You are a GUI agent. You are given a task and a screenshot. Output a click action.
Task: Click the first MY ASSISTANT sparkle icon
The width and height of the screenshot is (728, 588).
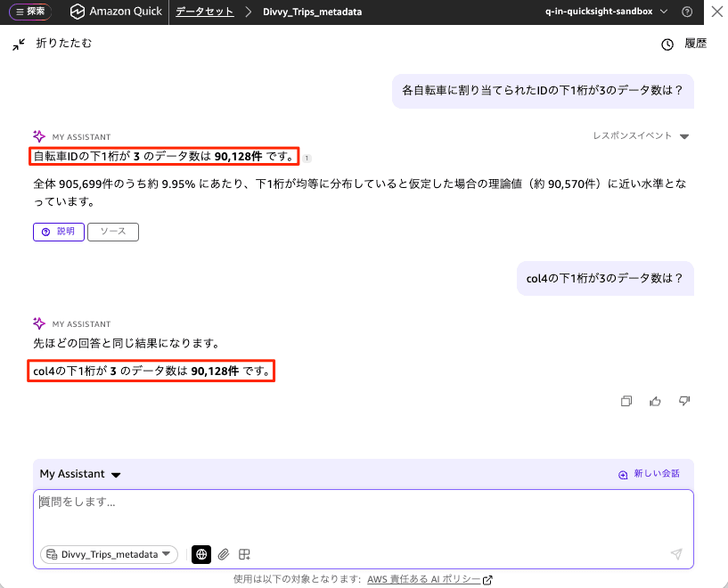coord(39,136)
